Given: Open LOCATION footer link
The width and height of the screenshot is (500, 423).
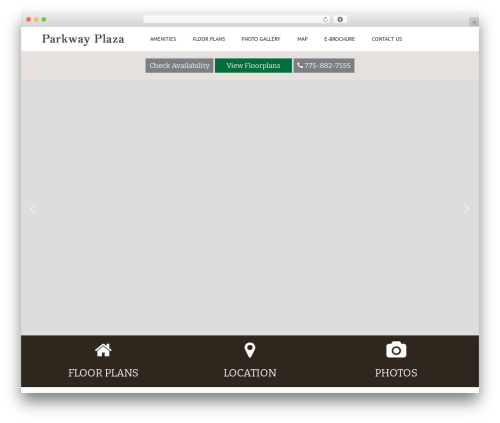Looking at the screenshot, I should 250,373.
